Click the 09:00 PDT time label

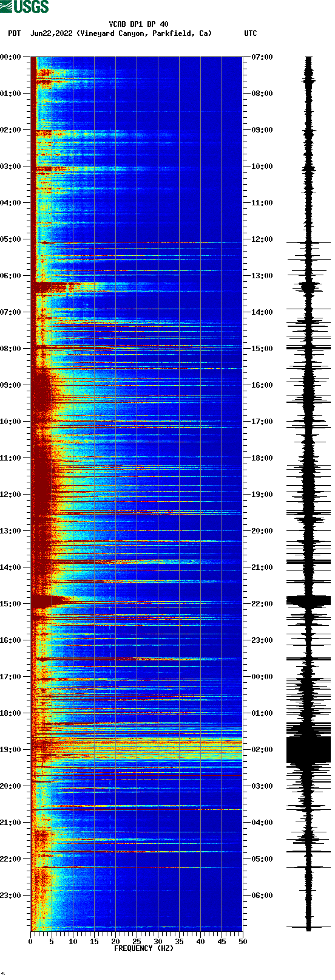tap(10, 385)
